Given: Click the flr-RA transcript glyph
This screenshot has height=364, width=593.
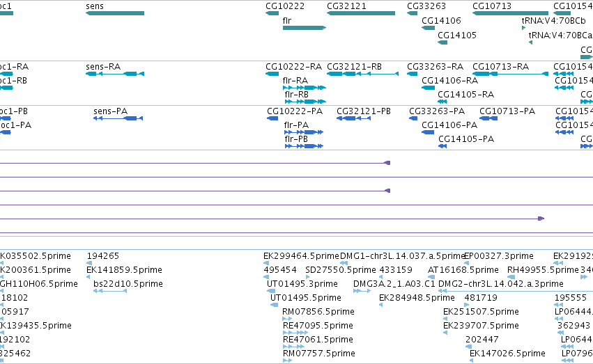Looking at the screenshot, I should click(x=305, y=88).
